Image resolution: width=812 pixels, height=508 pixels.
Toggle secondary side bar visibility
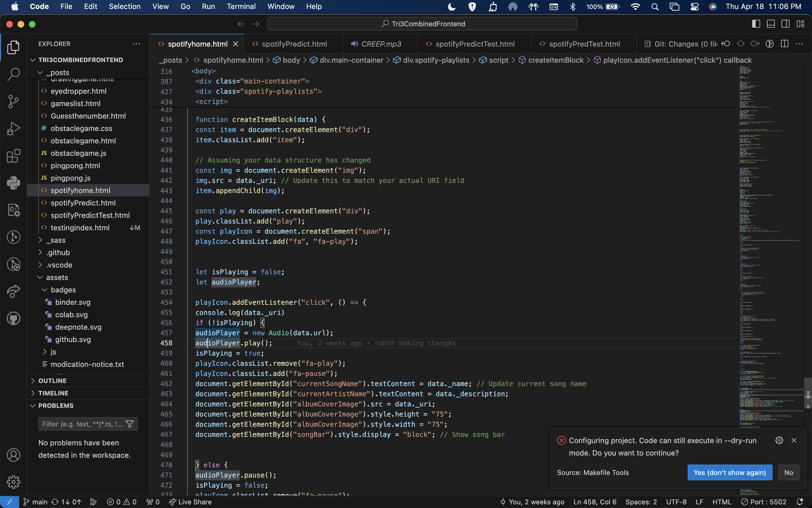pyautogui.click(x=786, y=24)
